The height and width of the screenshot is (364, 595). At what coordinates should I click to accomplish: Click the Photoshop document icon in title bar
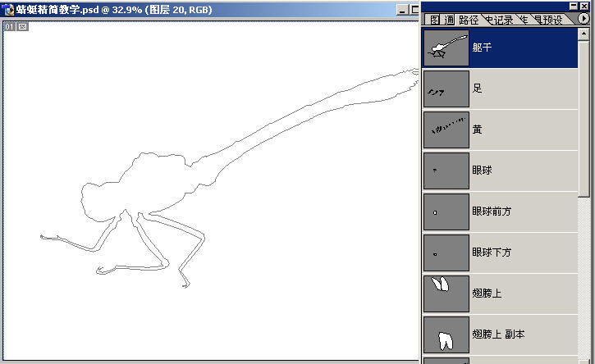(x=7, y=10)
